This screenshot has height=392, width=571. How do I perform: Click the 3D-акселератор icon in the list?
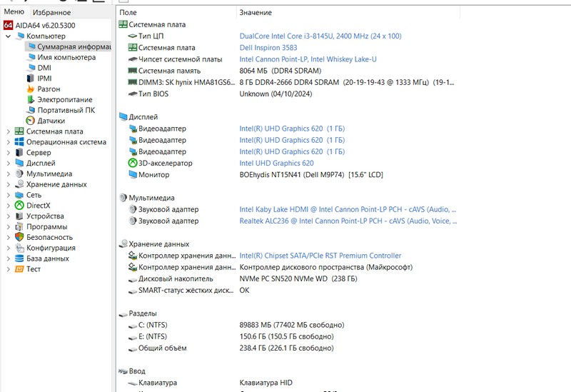tap(133, 164)
